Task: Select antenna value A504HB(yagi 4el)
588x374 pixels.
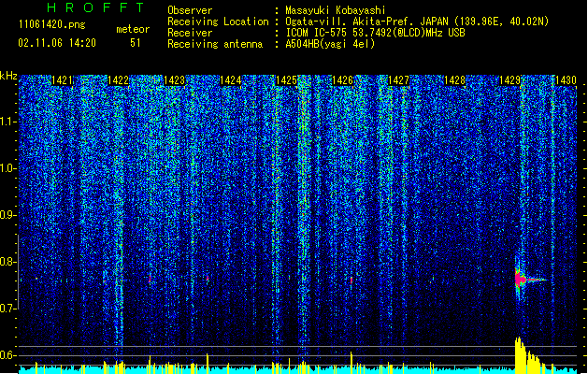Action: pyautogui.click(x=330, y=44)
